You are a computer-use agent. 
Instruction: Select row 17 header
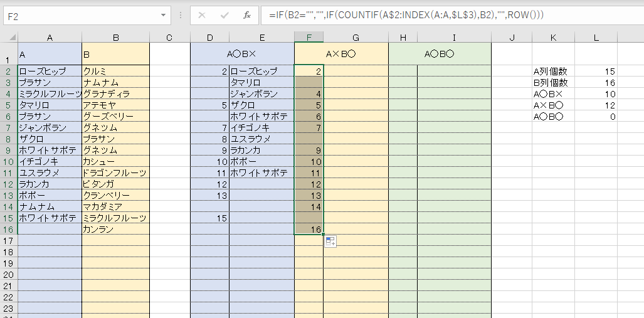(x=9, y=241)
